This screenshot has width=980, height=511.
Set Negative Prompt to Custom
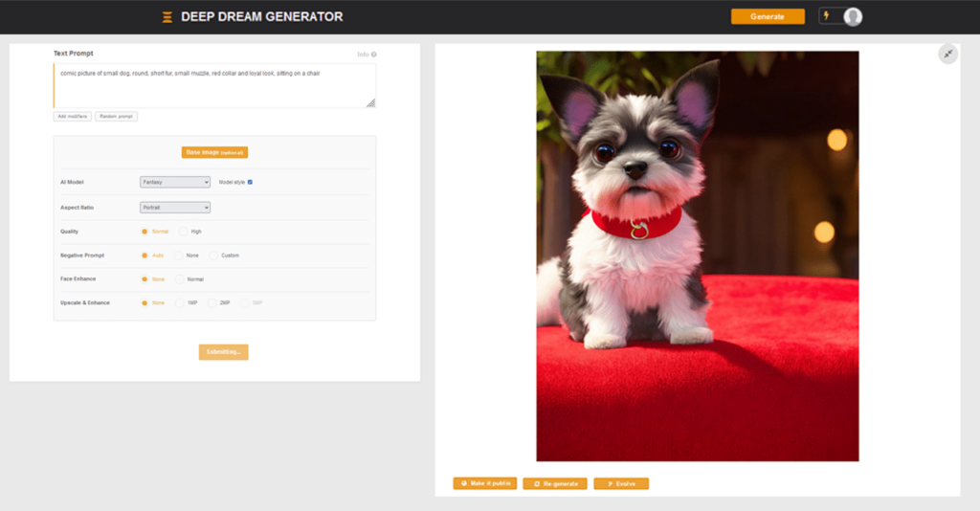click(x=214, y=255)
